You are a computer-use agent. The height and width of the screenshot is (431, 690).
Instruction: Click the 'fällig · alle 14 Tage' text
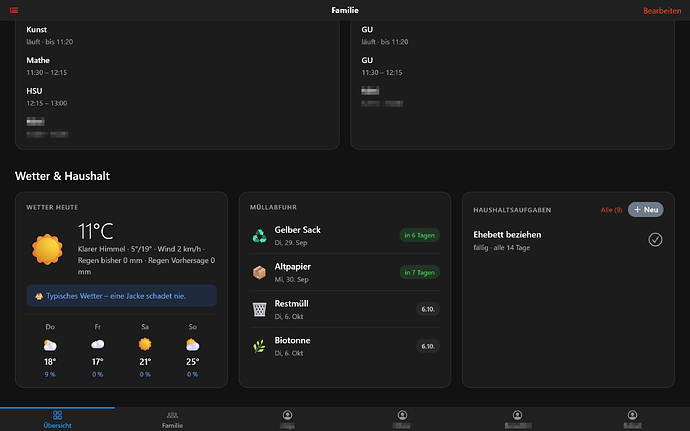tap(502, 247)
